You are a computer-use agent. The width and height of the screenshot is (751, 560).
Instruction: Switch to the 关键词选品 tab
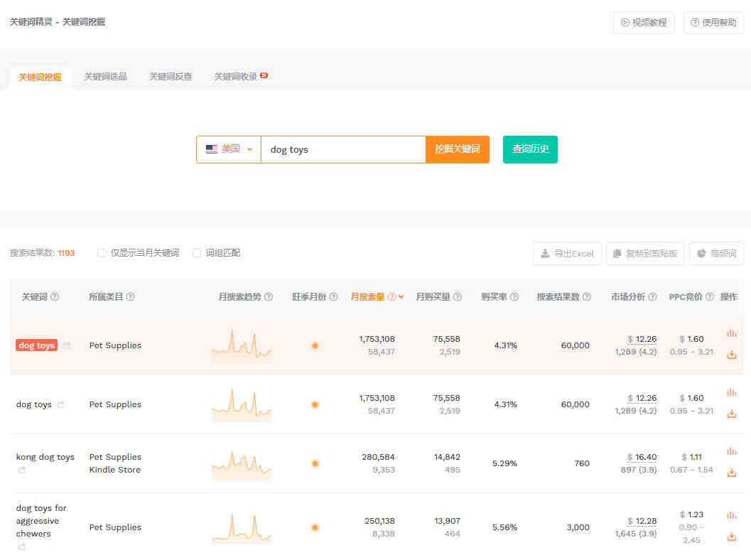(x=105, y=77)
